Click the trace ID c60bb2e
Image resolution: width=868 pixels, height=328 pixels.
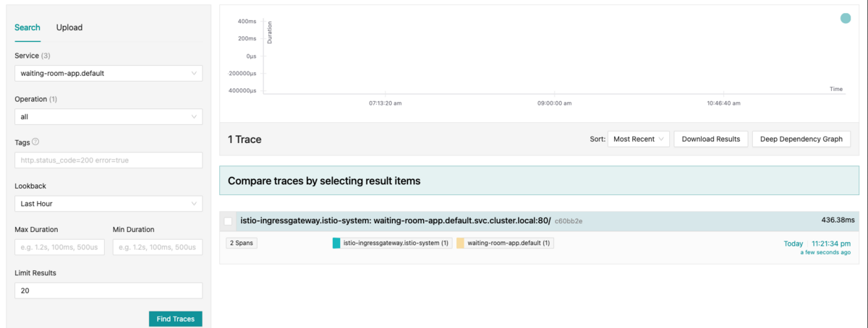click(x=569, y=221)
